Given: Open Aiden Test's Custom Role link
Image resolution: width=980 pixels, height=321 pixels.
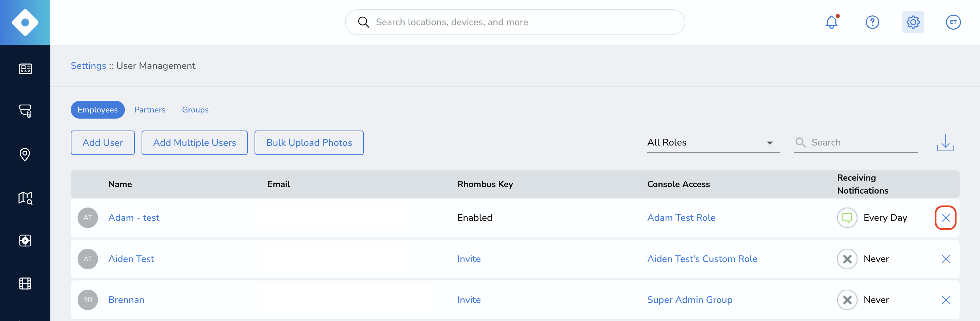Looking at the screenshot, I should click(702, 259).
